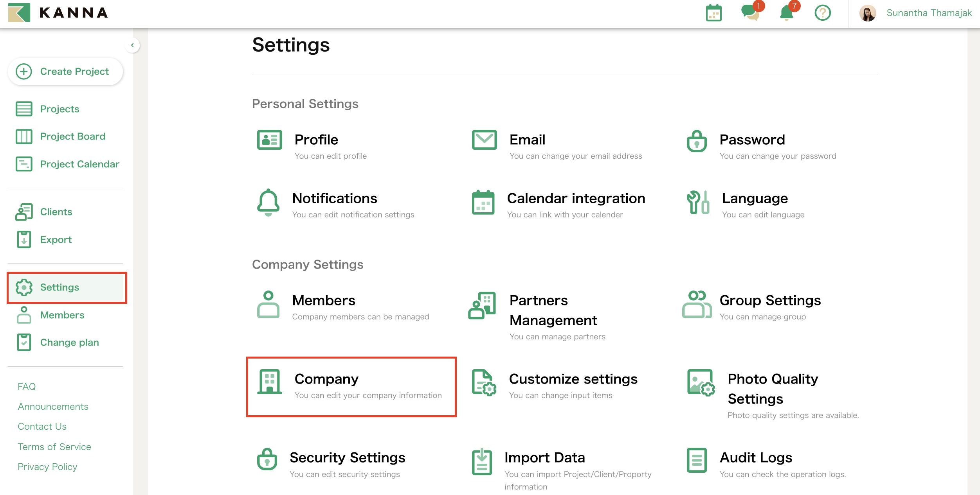
Task: Click the help question mark icon
Action: (x=822, y=13)
